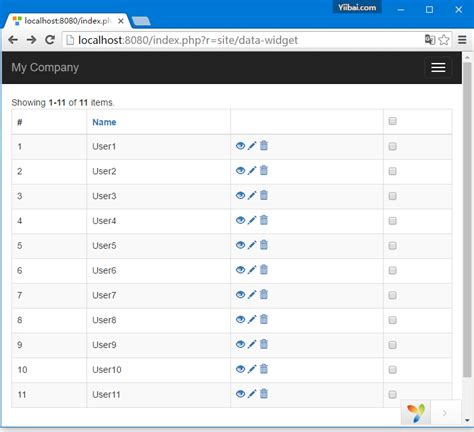
Task: Delete User9 with the trash icon
Action: [264, 344]
